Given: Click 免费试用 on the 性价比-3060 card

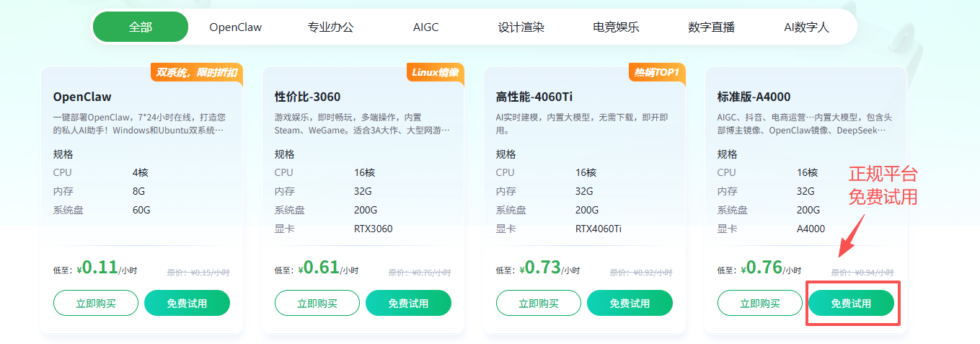Looking at the screenshot, I should click(x=408, y=303).
